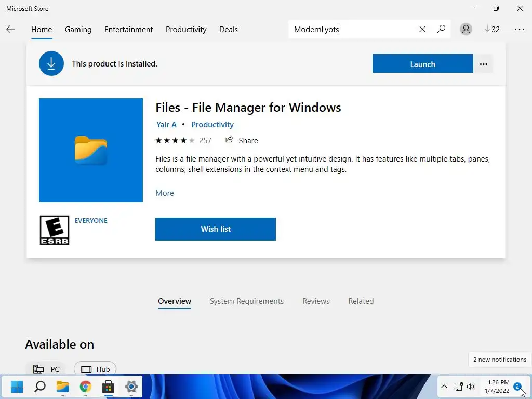Click 'This product is installed.' text
Image resolution: width=532 pixels, height=399 pixels.
pos(114,64)
